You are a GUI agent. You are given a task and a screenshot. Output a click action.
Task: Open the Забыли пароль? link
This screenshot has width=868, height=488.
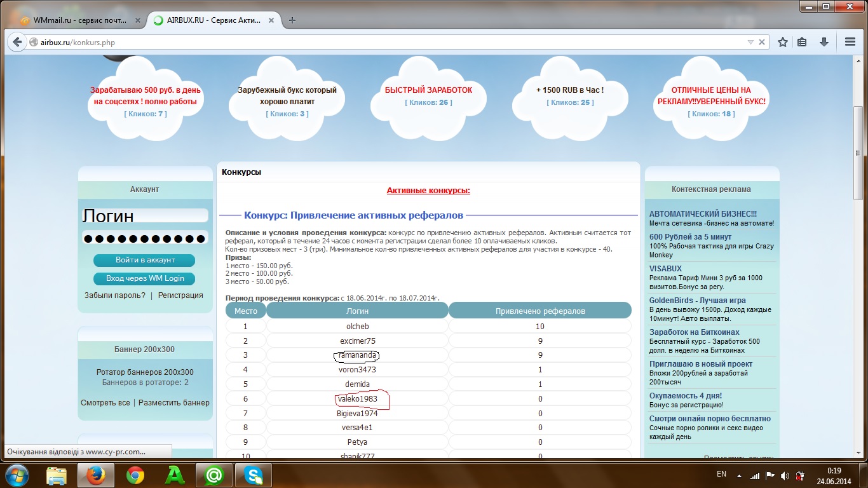pyautogui.click(x=115, y=295)
